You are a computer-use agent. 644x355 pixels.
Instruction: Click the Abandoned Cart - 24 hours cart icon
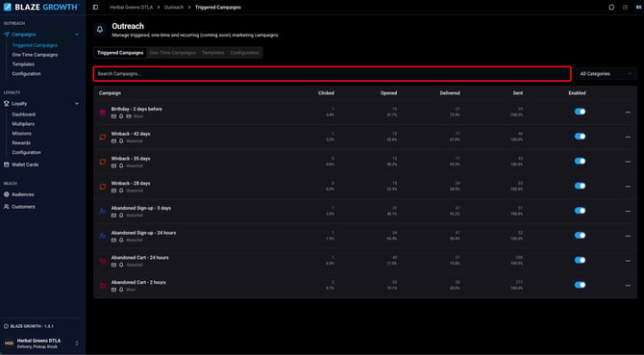103,261
